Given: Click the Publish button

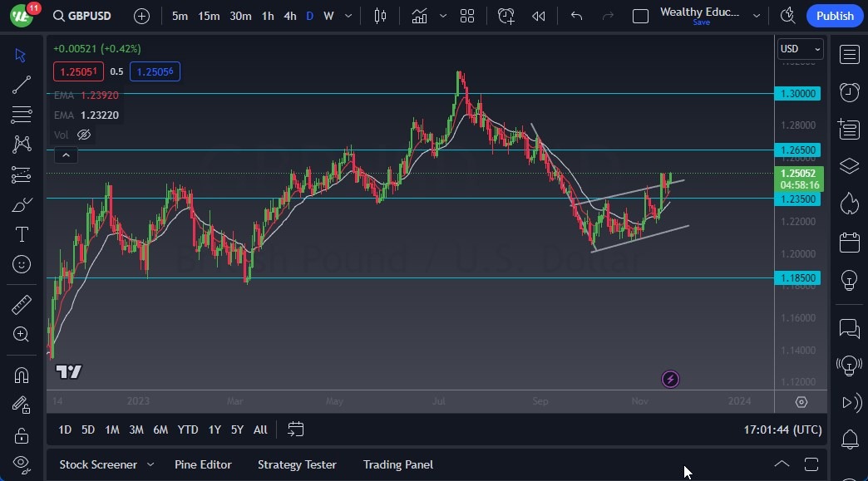Looking at the screenshot, I should [x=834, y=15].
